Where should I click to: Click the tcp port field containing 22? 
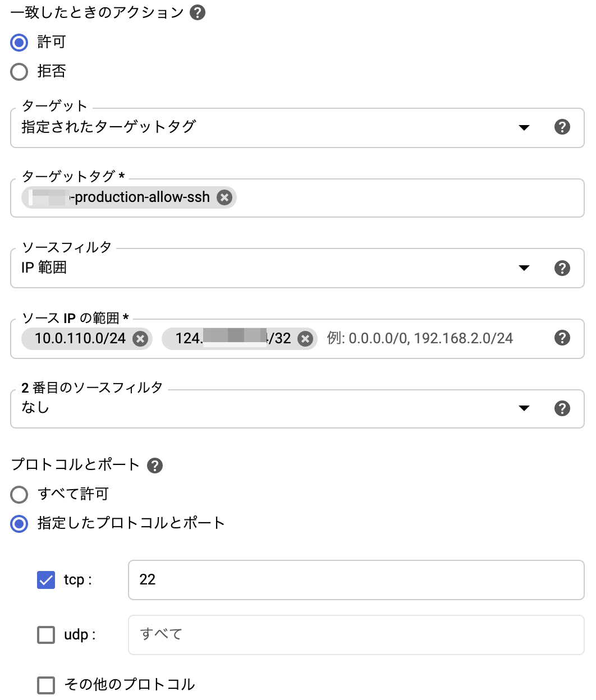[x=356, y=580]
